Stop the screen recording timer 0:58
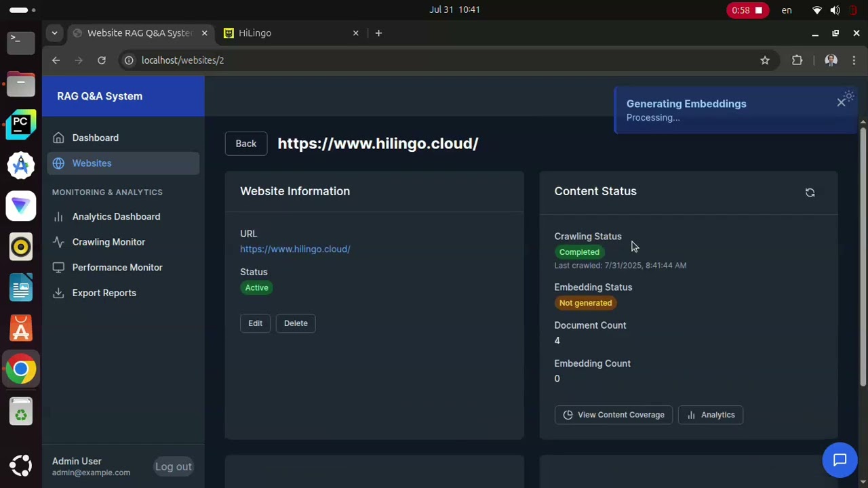868x488 pixels. [x=747, y=10]
